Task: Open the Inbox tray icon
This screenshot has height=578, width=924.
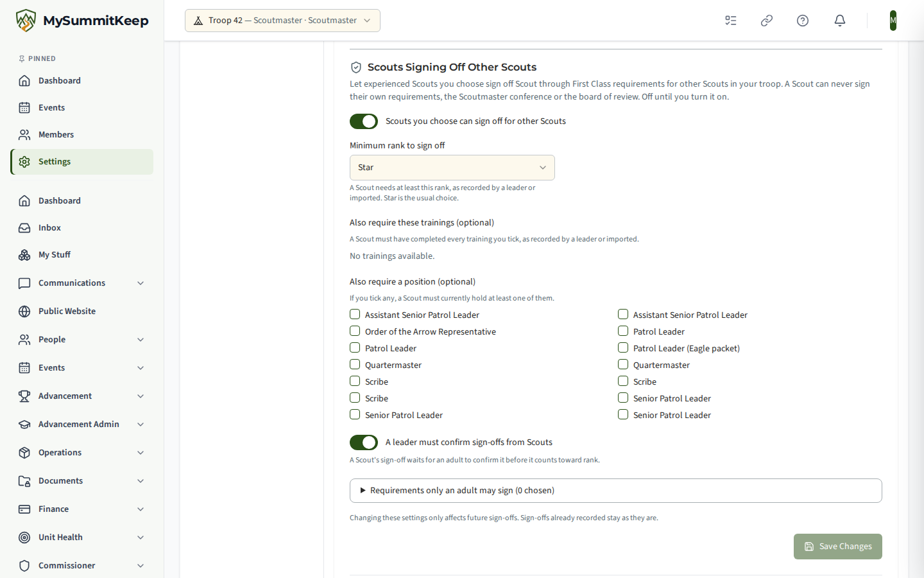Action: click(x=24, y=228)
